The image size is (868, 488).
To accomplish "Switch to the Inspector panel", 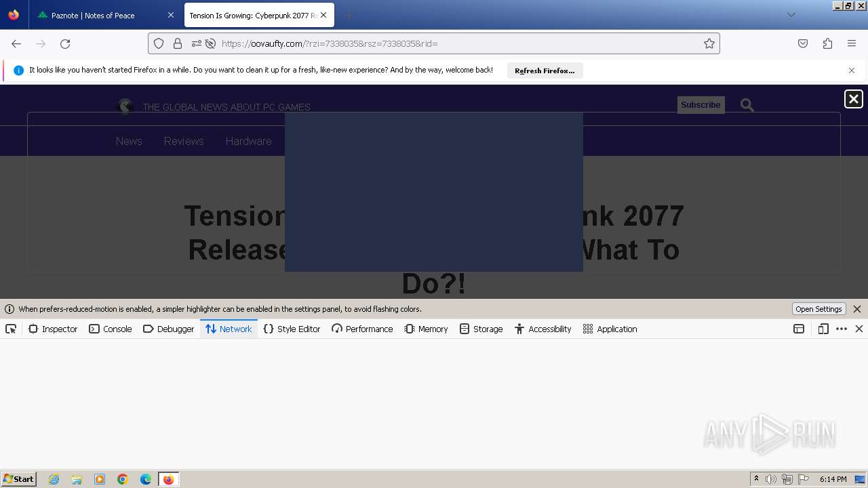I will pos(53,329).
